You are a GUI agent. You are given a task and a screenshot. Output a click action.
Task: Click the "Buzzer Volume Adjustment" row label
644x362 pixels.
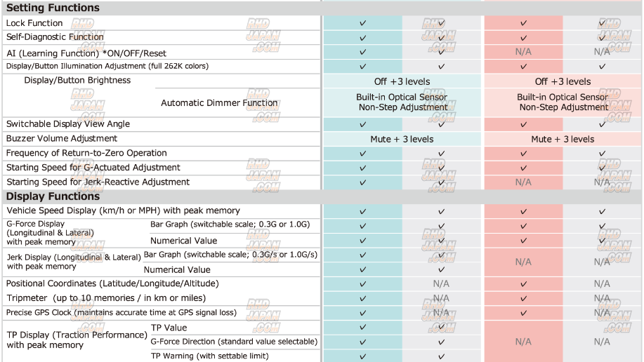[x=61, y=138]
